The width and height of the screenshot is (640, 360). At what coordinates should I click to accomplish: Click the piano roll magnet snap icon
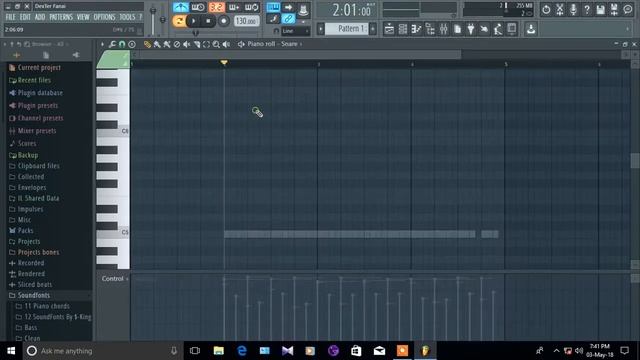click(122, 44)
